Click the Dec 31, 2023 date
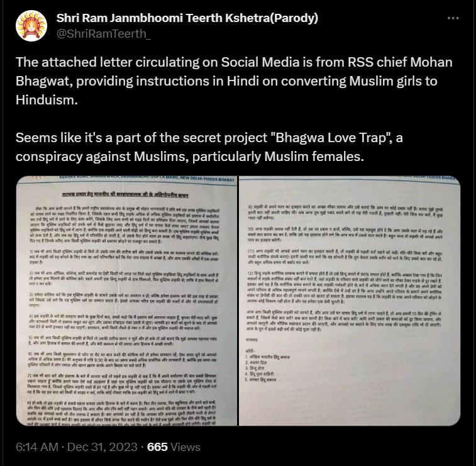476x466 pixels. (102, 447)
